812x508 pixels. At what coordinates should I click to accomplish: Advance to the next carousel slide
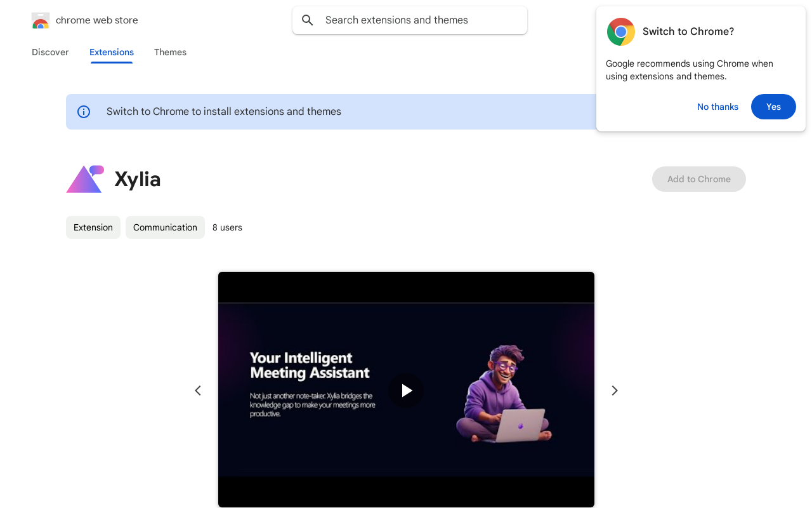(x=614, y=391)
